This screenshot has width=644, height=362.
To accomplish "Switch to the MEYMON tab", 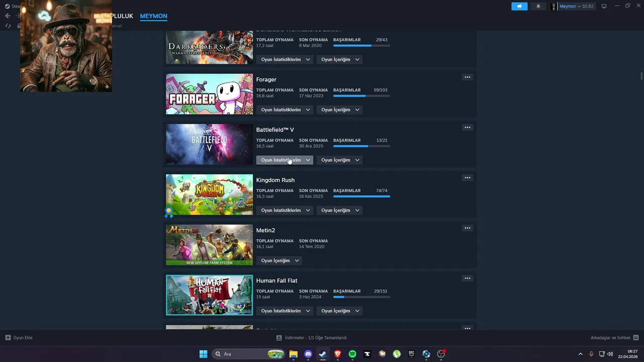I will pos(153,16).
